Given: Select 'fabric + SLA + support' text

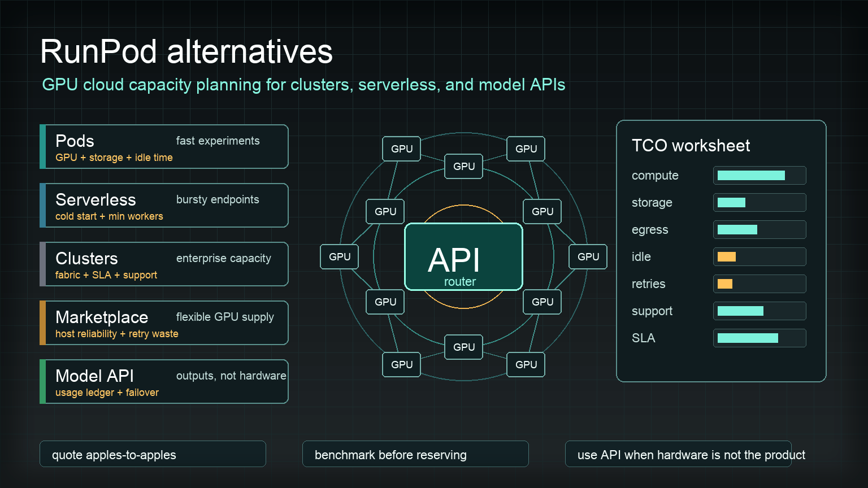Looking at the screenshot, I should pyautogui.click(x=106, y=275).
